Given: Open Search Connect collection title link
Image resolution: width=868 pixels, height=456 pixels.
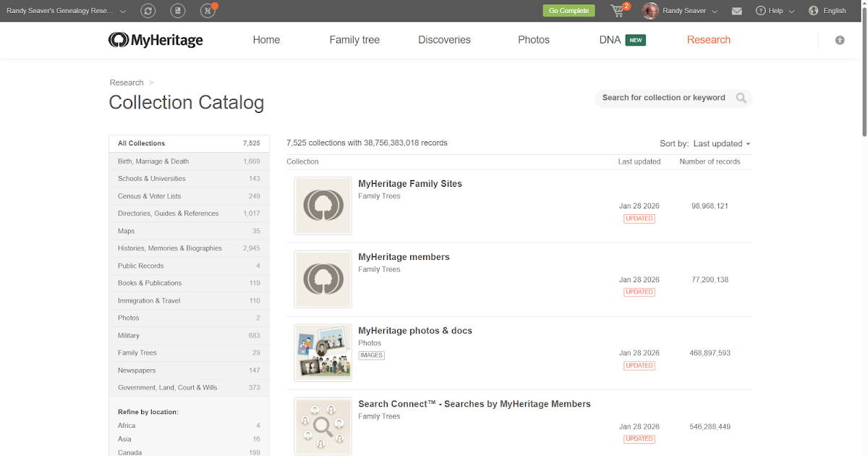Looking at the screenshot, I should 475,404.
